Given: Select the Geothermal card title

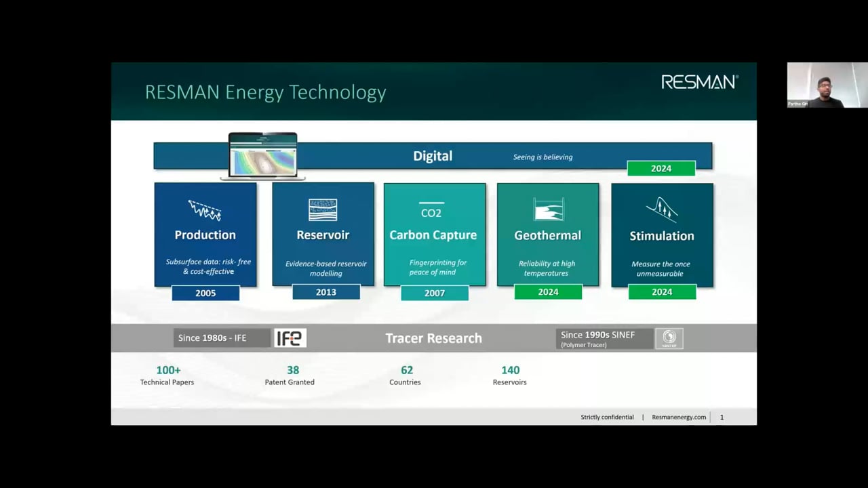Looking at the screenshot, I should click(547, 235).
